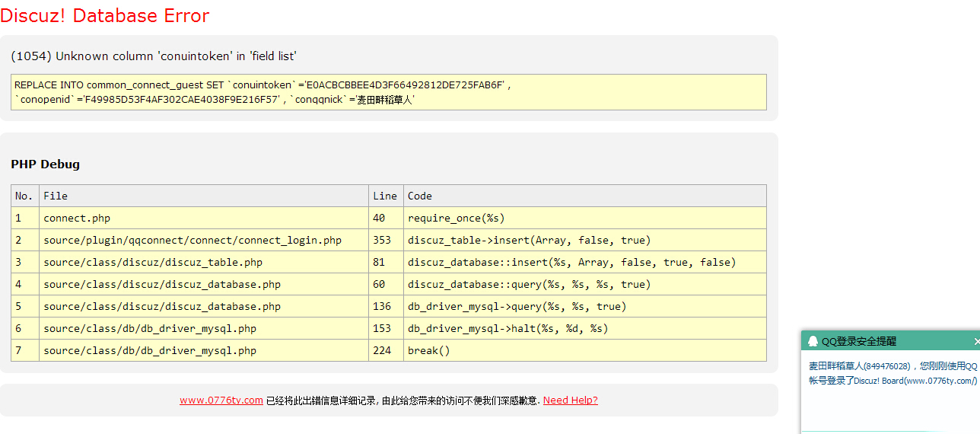Click the QQ登录安全提醒 popup title

pos(859,342)
